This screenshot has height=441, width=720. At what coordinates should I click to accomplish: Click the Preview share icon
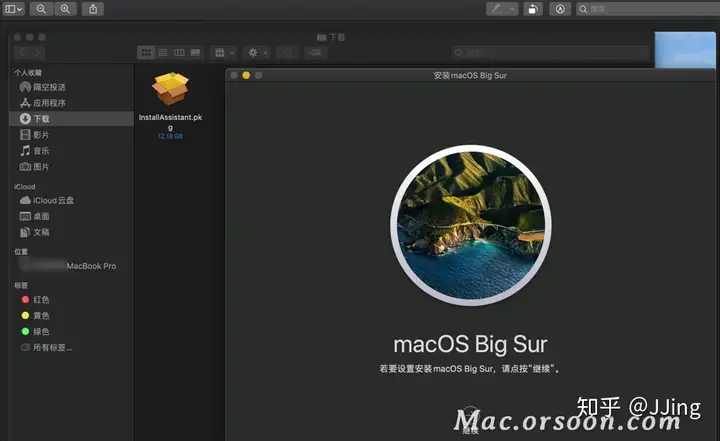pyautogui.click(x=93, y=9)
